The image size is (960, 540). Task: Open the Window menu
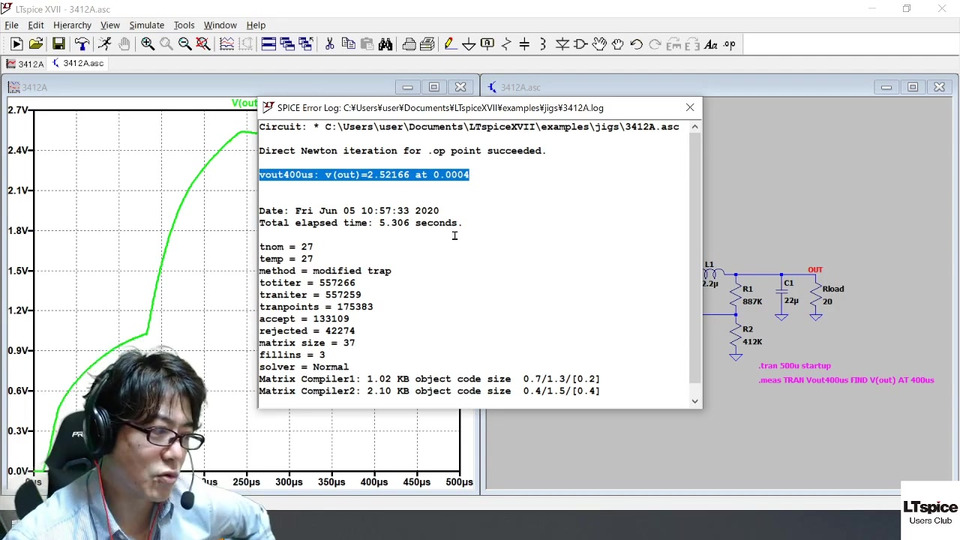click(x=220, y=25)
